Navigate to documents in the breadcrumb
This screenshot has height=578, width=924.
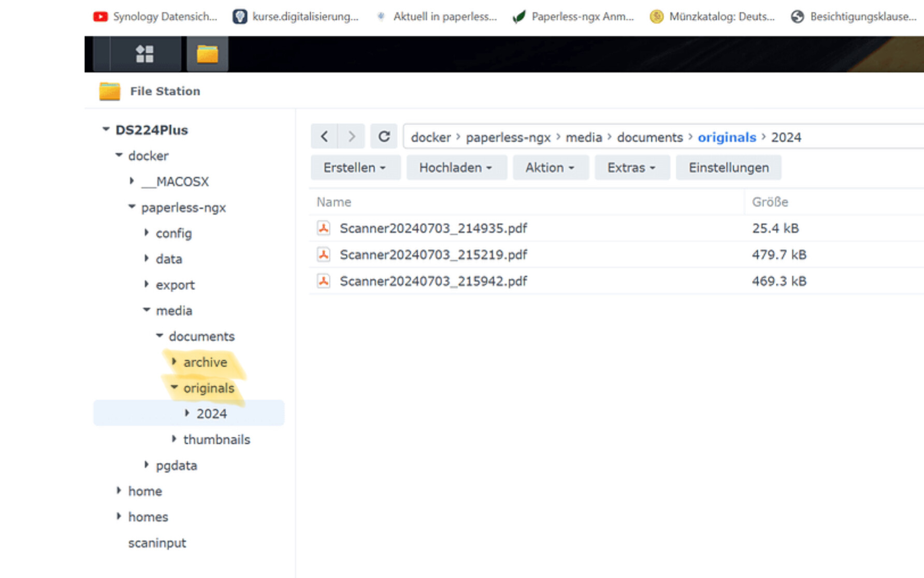point(650,137)
